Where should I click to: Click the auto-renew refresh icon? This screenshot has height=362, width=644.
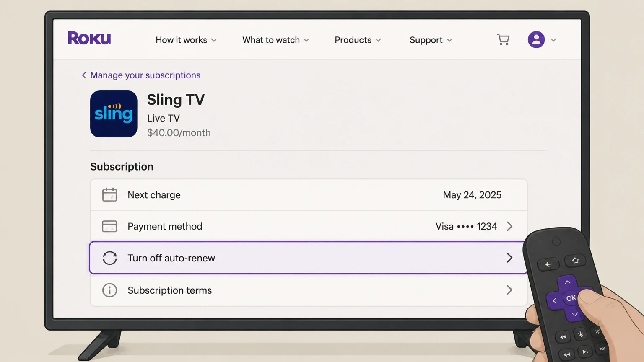click(109, 258)
